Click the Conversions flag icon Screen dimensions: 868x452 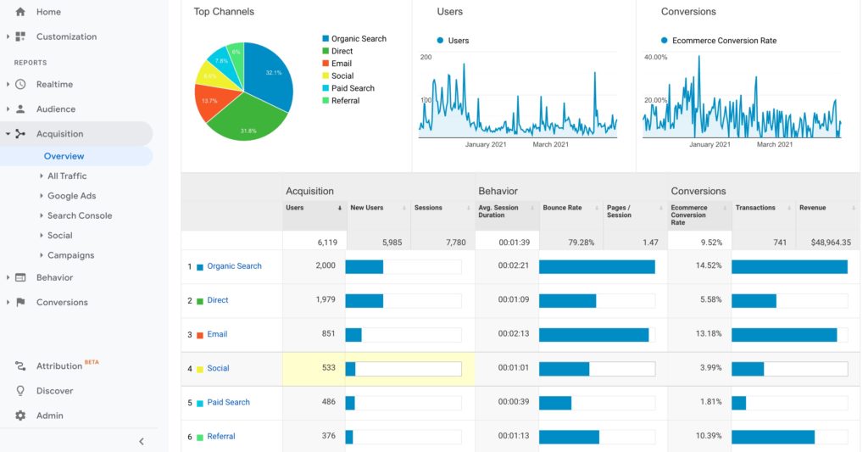tap(20, 302)
